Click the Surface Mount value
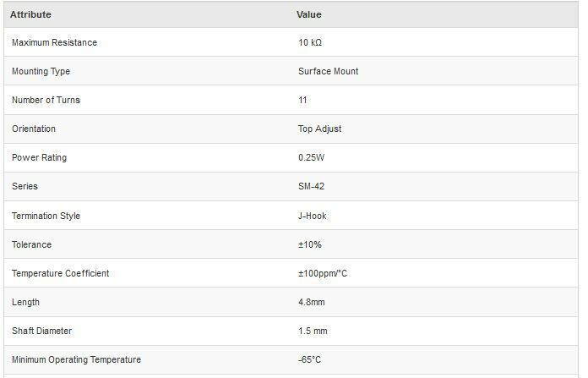The image size is (588, 378). (328, 71)
